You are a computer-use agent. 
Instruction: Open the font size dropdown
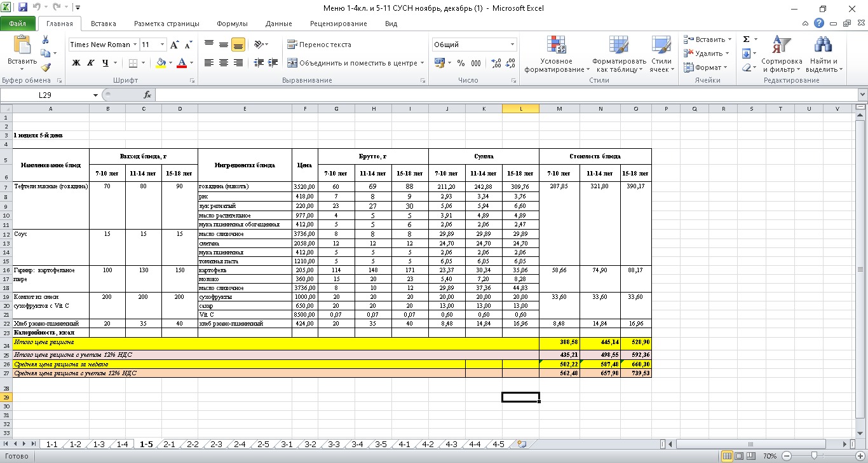(163, 45)
